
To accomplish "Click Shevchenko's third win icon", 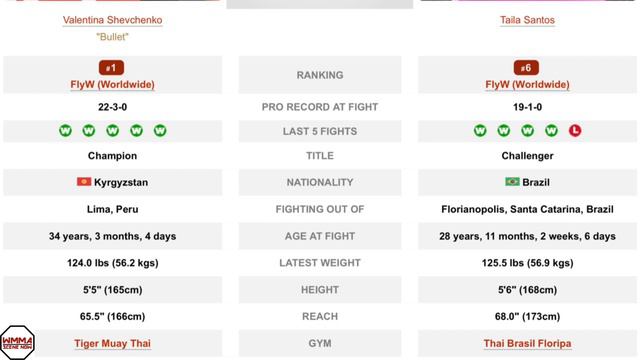I will (113, 131).
